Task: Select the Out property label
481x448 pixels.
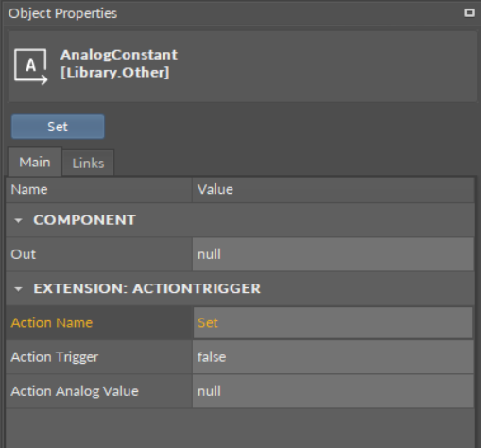Action: [24, 254]
